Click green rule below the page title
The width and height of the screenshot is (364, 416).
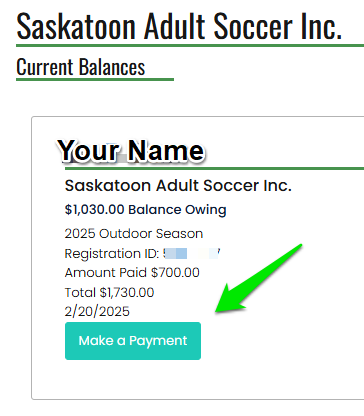click(x=190, y=45)
